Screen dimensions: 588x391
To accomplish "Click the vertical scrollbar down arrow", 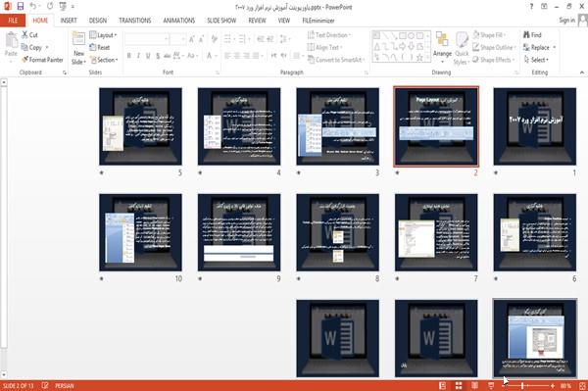I will coord(4,374).
